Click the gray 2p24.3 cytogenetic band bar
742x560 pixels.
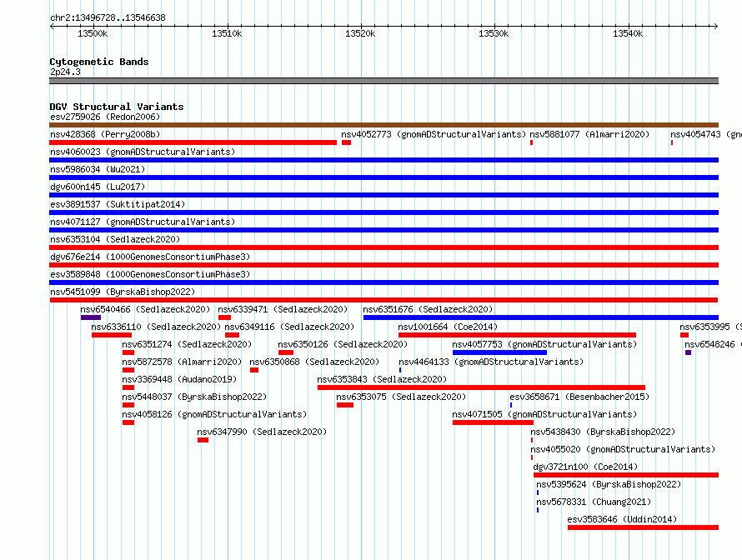tap(384, 81)
